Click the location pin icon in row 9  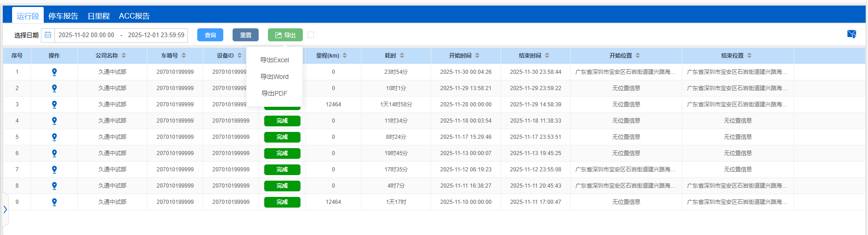(x=54, y=202)
